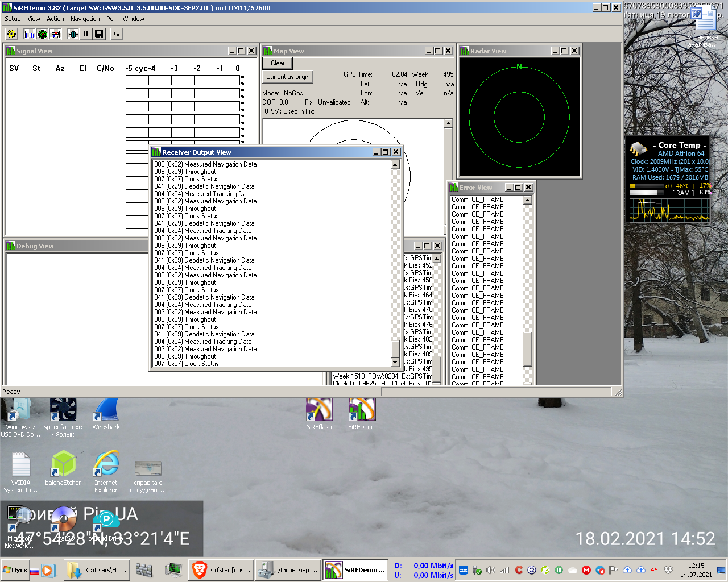Click the connect/disconnect data source icon

(x=73, y=34)
